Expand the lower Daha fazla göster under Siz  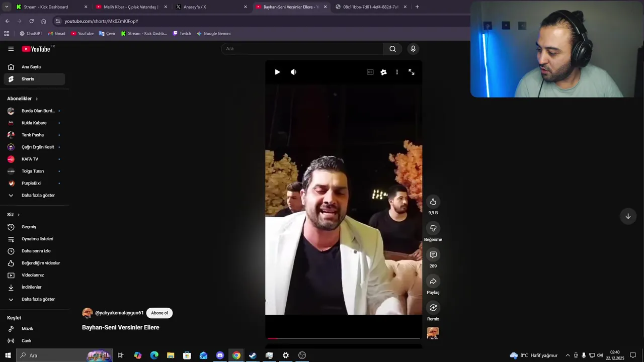tap(34, 299)
